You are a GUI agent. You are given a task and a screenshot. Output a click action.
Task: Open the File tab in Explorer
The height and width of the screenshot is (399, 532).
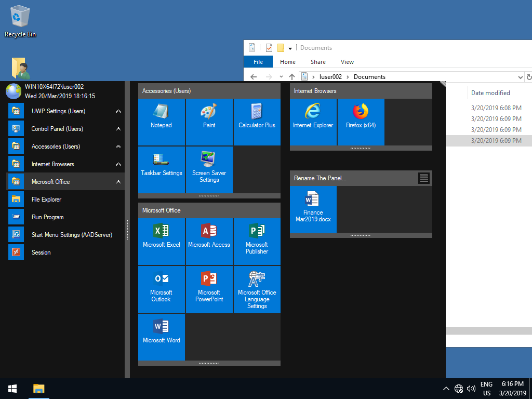point(258,62)
